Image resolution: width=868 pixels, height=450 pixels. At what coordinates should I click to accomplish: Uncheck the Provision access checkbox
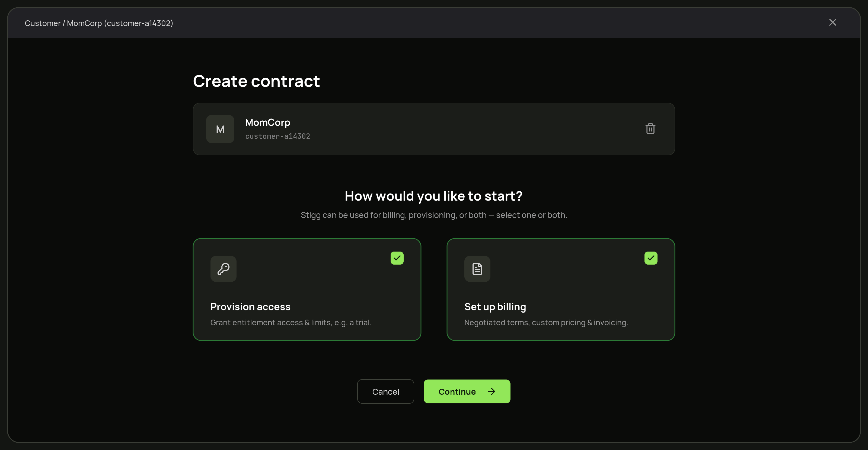tap(397, 258)
